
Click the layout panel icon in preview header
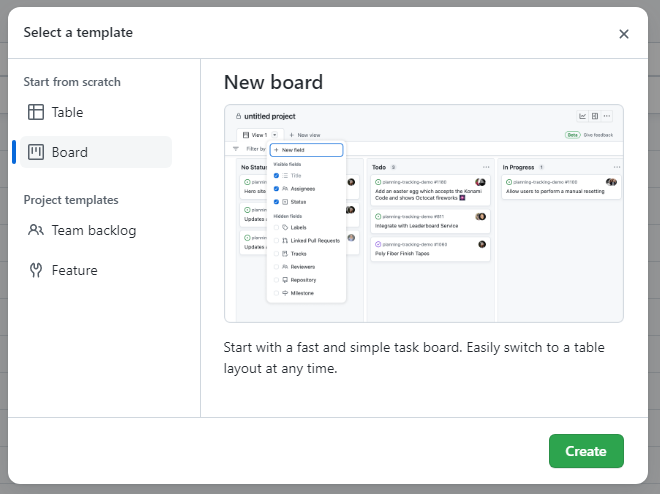595,116
